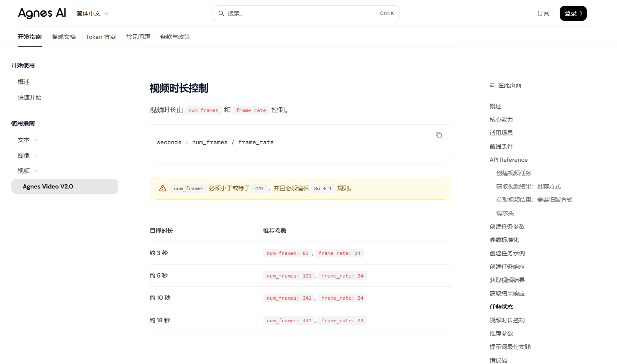Jump to 创建任务示例 section
617x364 pixels.
[507, 253]
